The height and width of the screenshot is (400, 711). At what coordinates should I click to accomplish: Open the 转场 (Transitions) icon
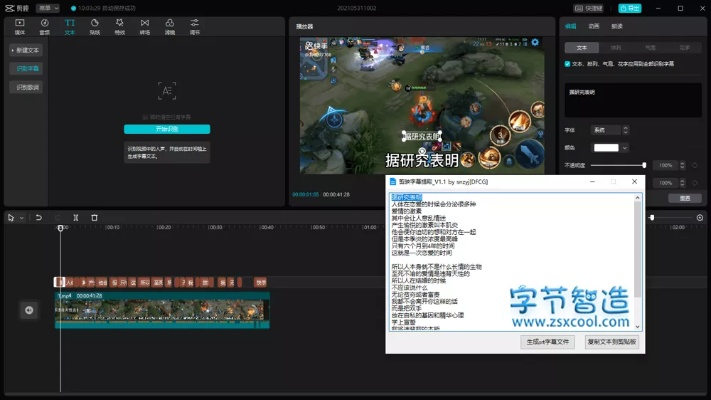145,25
